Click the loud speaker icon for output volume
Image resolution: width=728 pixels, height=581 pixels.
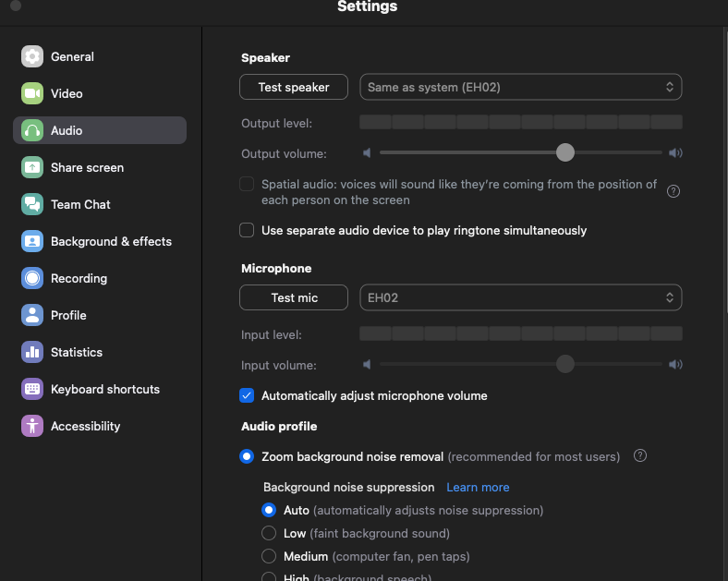(675, 152)
